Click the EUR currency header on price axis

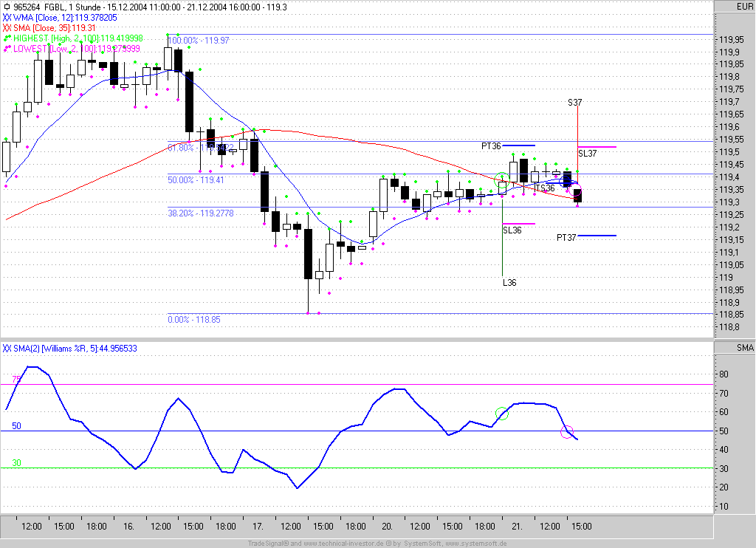(x=744, y=6)
